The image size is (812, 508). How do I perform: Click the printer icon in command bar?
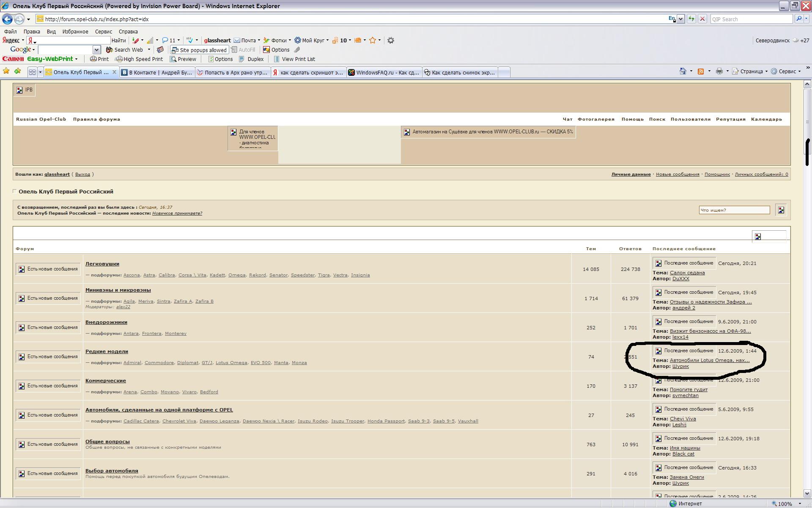coord(719,71)
